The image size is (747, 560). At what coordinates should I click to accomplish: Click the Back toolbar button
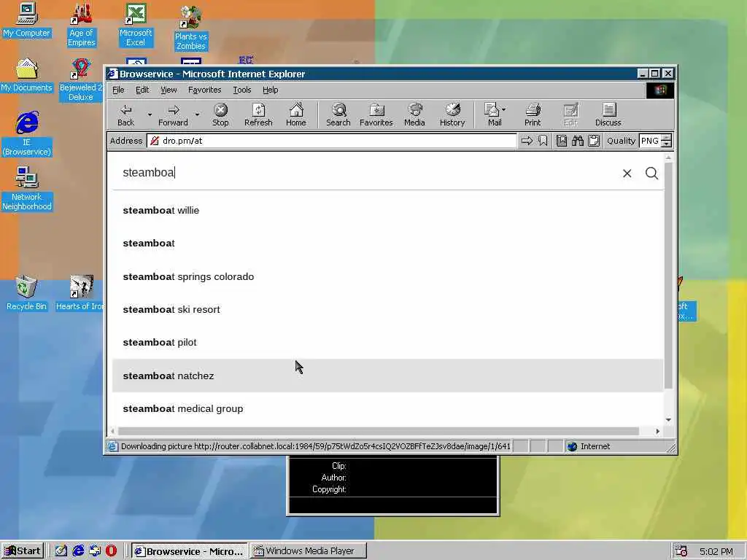125,114
